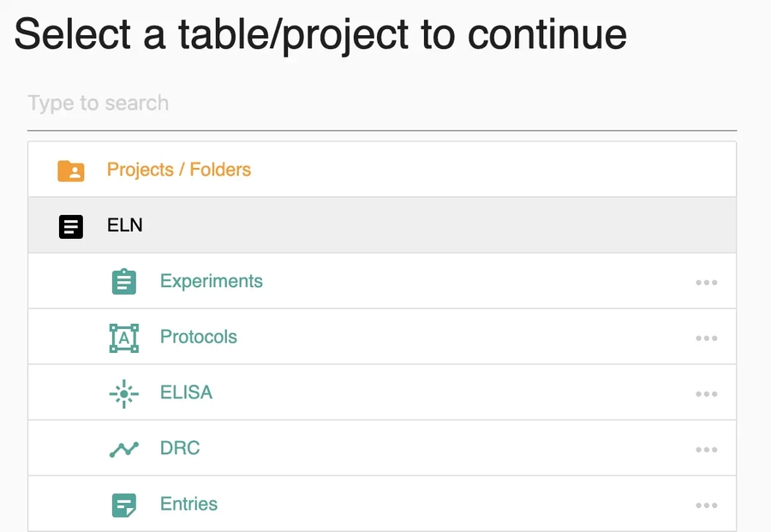Click the Experiments clipboard icon
The width and height of the screenshot is (771, 532).
click(x=124, y=282)
